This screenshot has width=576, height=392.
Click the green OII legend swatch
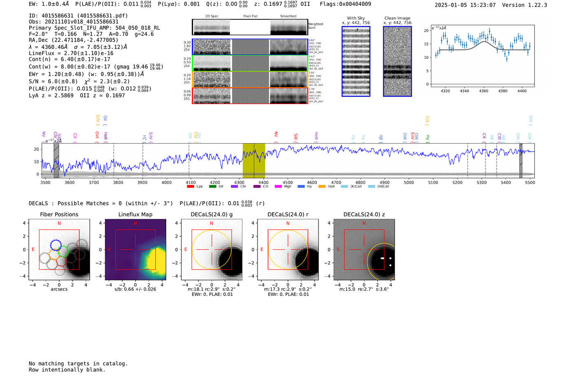(212, 186)
